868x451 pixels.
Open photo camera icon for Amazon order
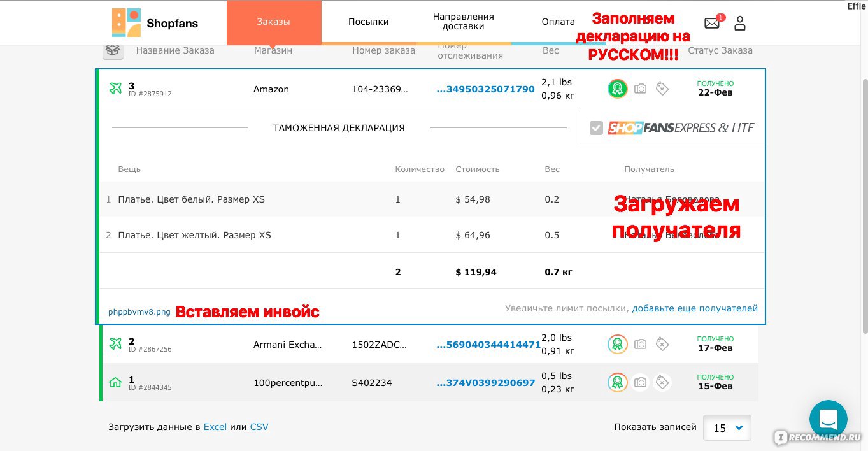tap(640, 89)
